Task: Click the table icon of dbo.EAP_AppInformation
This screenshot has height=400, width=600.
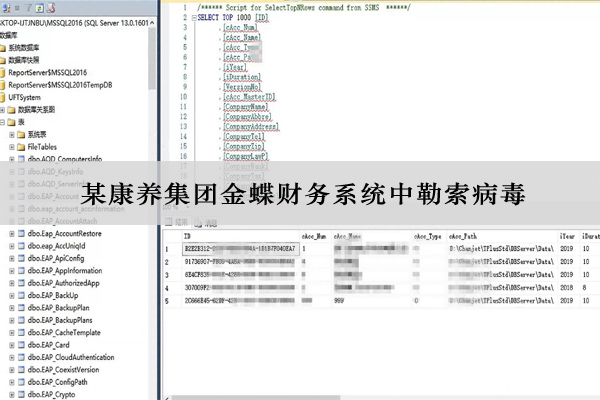Action: 21,271
